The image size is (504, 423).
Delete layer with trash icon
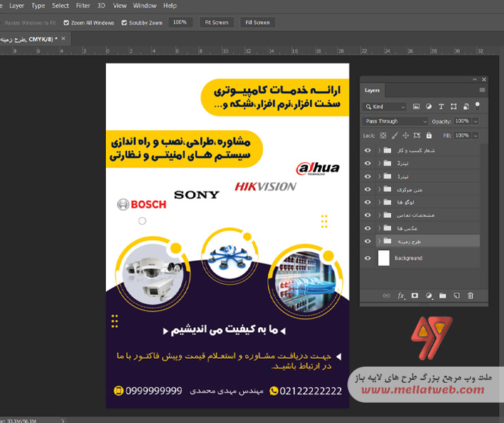[470, 295]
